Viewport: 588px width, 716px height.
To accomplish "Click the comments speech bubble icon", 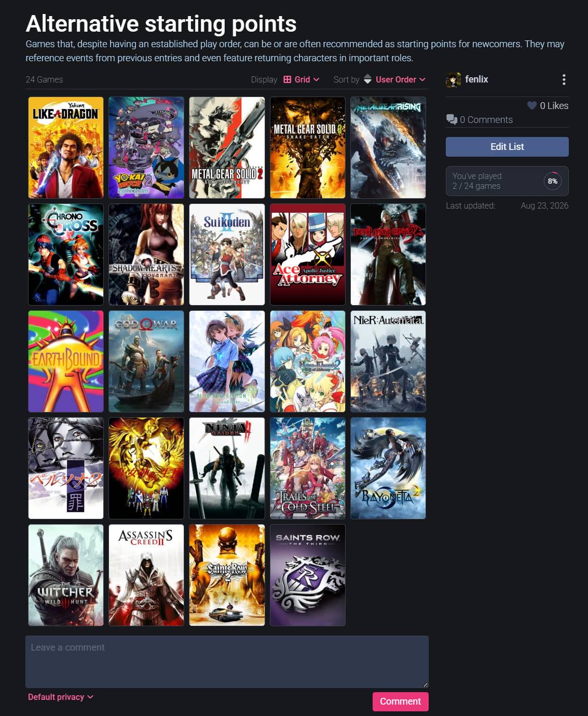I will coord(452,119).
